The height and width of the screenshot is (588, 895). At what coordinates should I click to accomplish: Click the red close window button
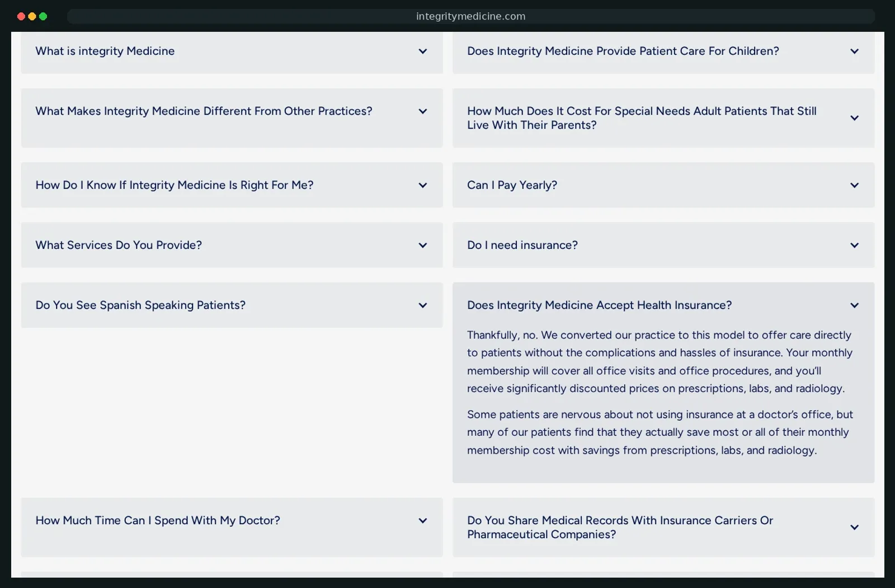tap(21, 16)
